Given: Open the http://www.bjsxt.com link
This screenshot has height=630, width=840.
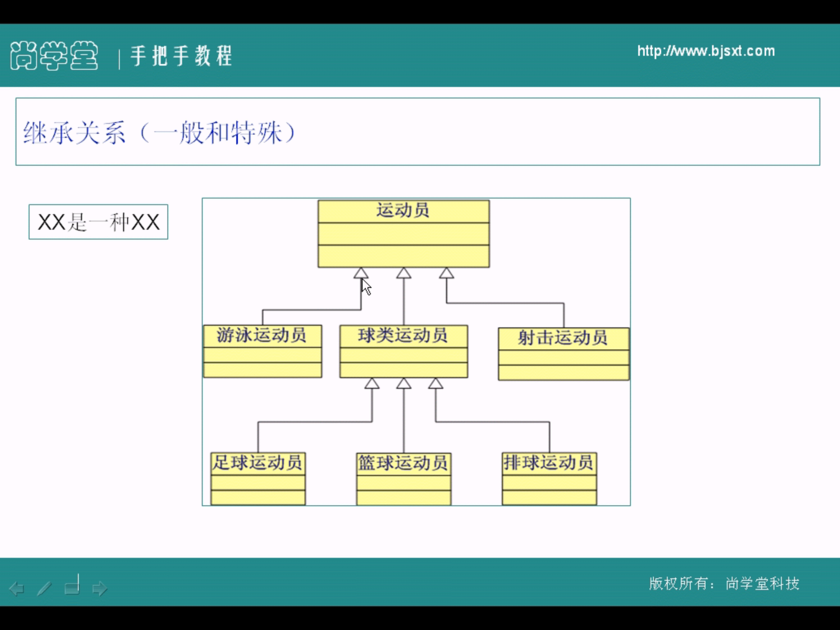Looking at the screenshot, I should [706, 51].
